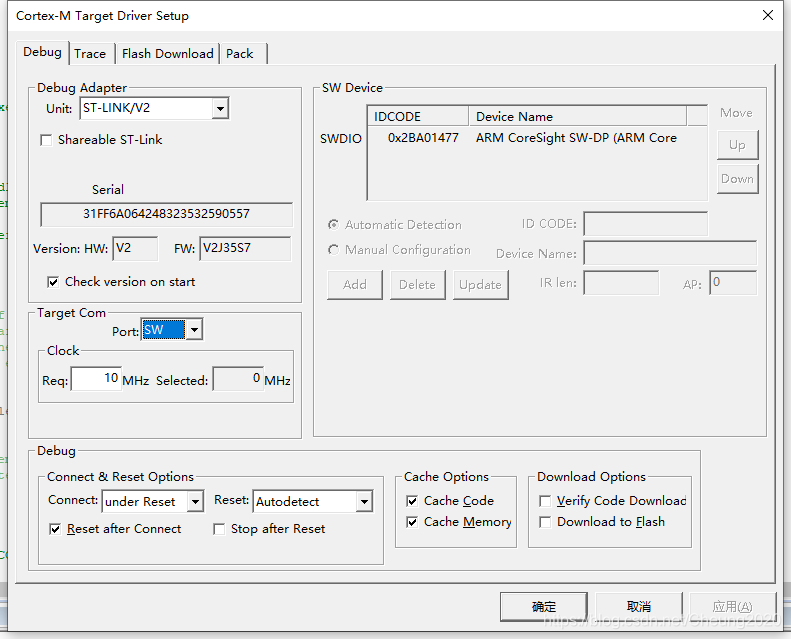The image size is (791, 639).
Task: Click the AP value field
Action: click(733, 282)
